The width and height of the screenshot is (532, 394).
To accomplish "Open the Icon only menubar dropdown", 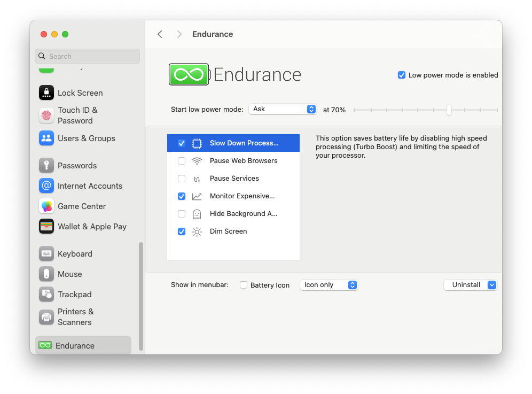I will [328, 285].
